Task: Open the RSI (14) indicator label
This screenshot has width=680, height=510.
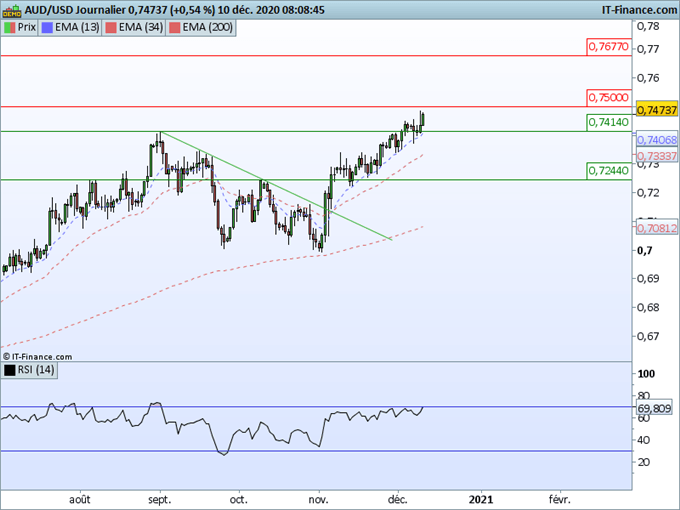Action: [x=29, y=370]
